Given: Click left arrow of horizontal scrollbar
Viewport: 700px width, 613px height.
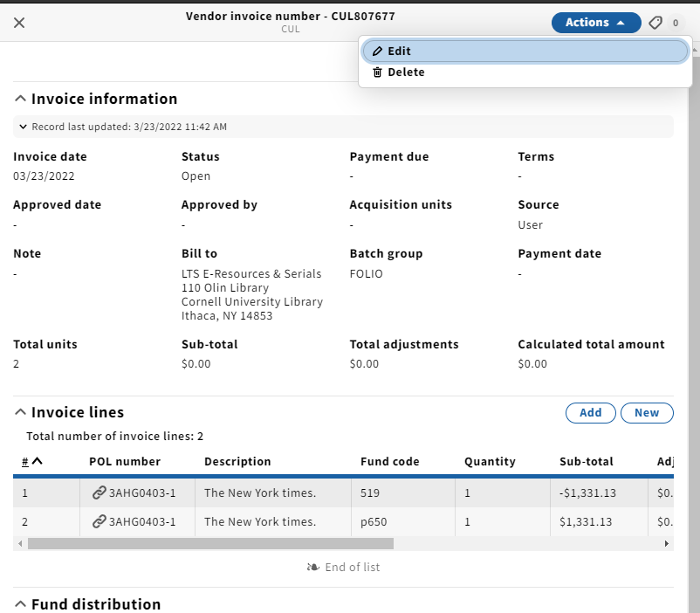Looking at the screenshot, I should click(x=20, y=544).
